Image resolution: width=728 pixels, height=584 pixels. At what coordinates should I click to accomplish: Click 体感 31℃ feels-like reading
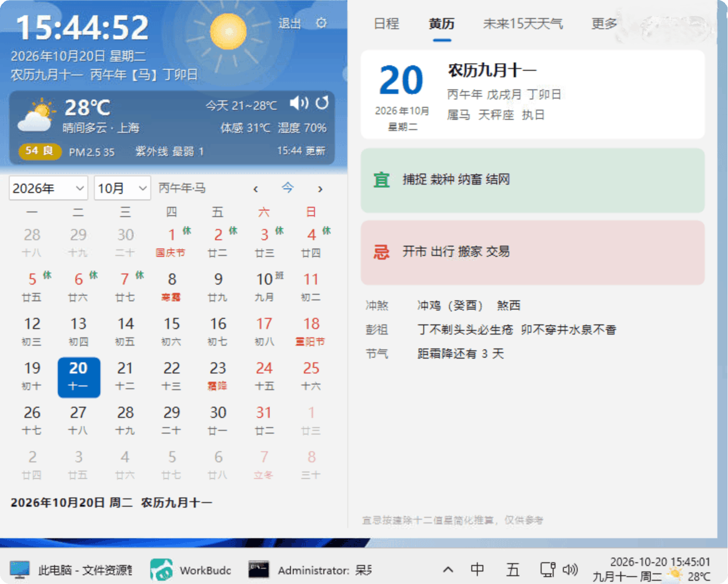pos(246,128)
